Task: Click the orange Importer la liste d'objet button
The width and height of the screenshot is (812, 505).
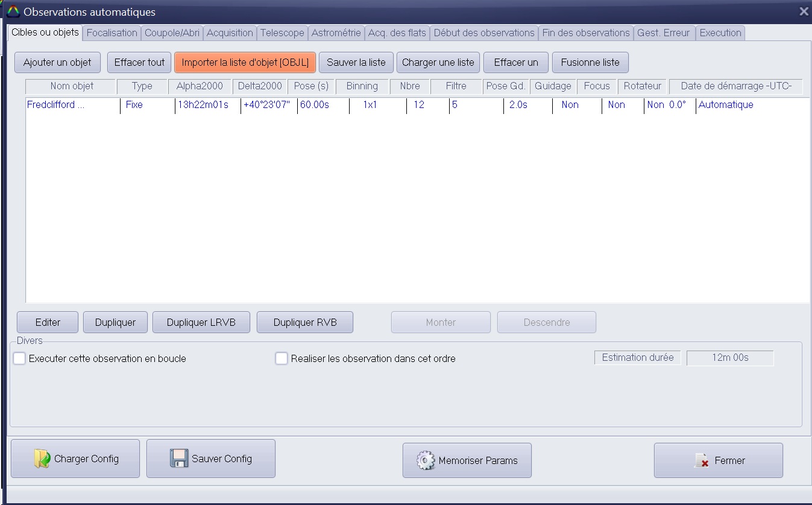Action: click(245, 62)
